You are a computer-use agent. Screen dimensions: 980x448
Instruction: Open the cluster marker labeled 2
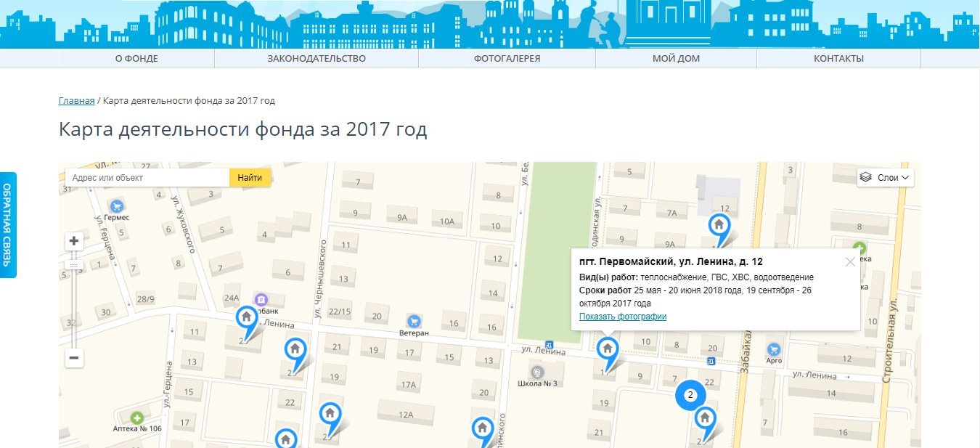click(x=691, y=395)
